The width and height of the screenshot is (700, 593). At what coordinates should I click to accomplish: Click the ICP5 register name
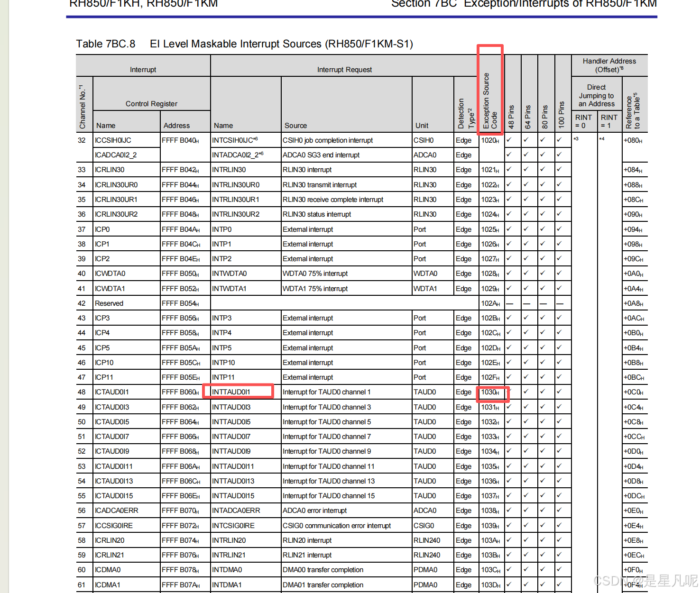pos(102,348)
